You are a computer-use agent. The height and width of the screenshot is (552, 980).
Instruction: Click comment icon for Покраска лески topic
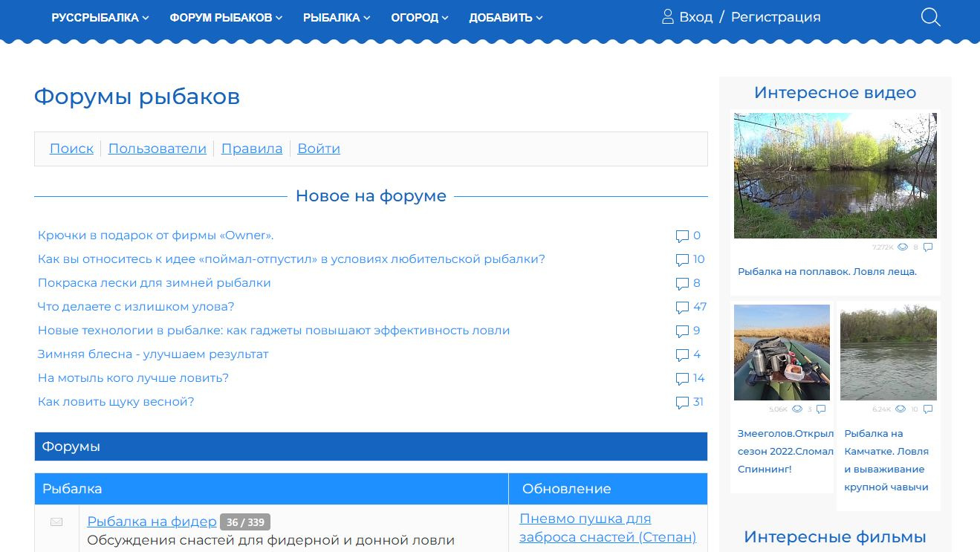pyautogui.click(x=682, y=284)
